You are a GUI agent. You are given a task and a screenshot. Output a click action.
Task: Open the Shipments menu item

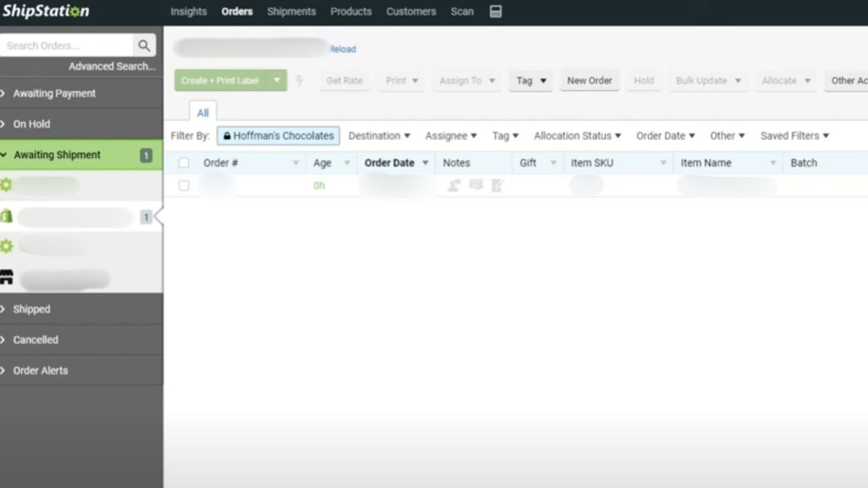tap(291, 11)
